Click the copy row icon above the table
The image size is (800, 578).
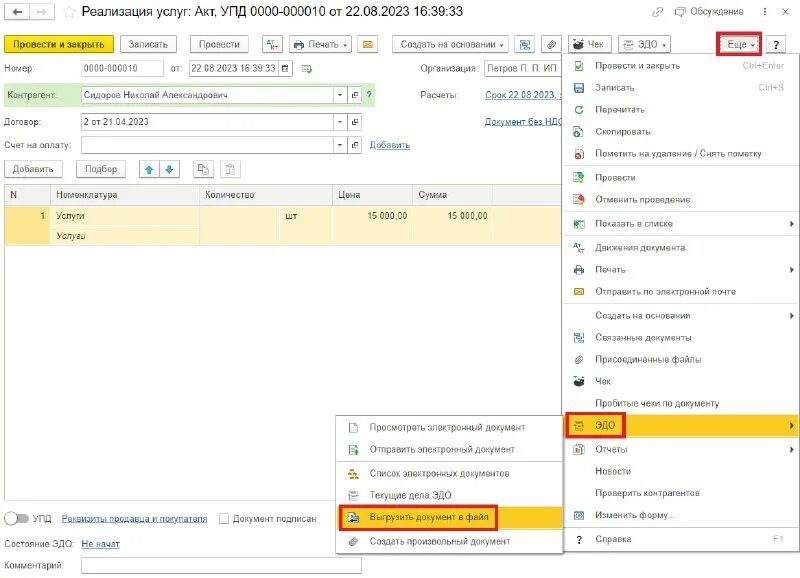[204, 171]
